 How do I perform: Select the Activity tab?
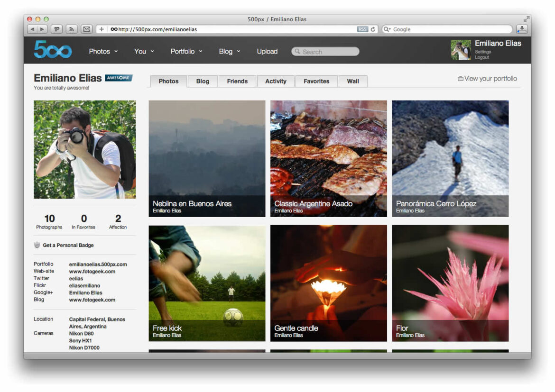(x=276, y=81)
